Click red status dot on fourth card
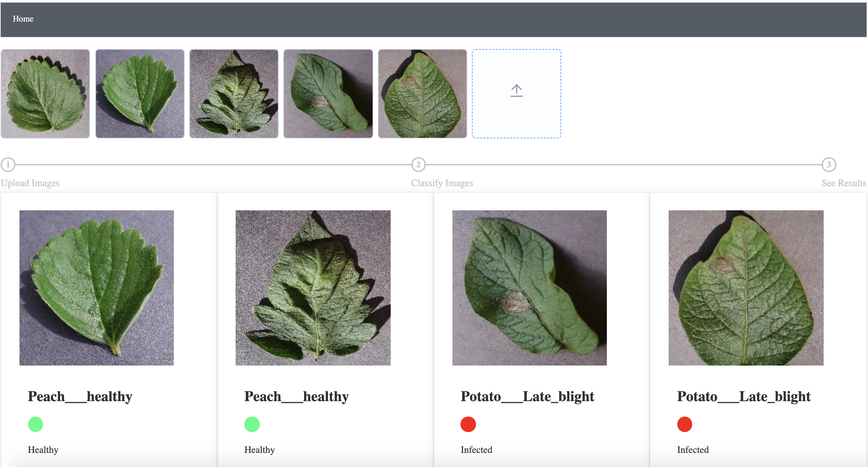Screen dimensions: 868x467 tap(684, 424)
